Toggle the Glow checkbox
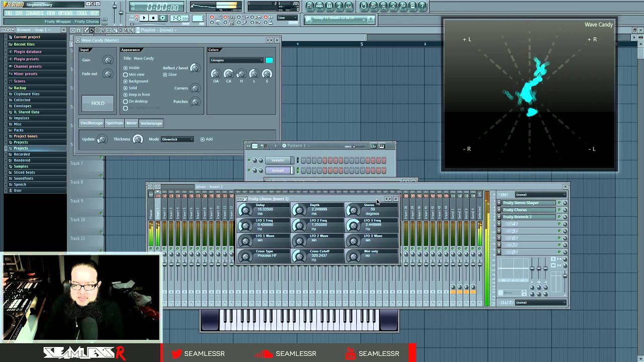644x362 pixels. pos(165,74)
